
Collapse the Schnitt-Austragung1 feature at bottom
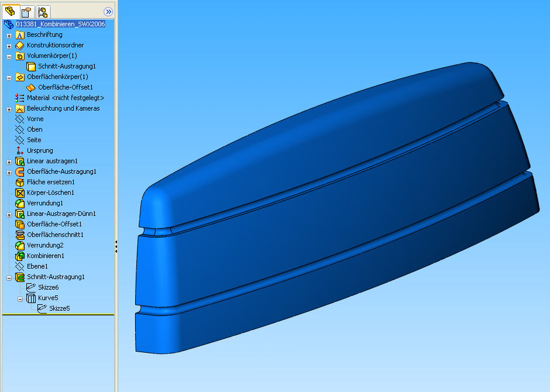[9, 278]
